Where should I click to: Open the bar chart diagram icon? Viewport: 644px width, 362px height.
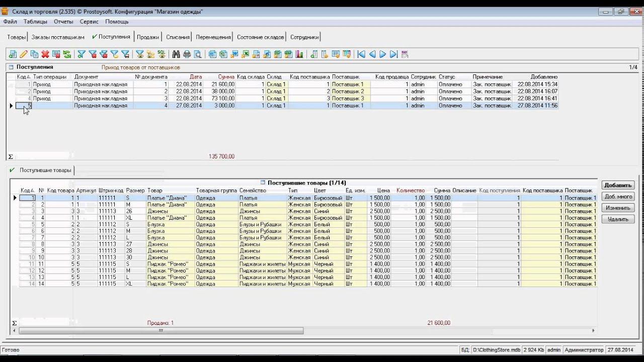(300, 54)
